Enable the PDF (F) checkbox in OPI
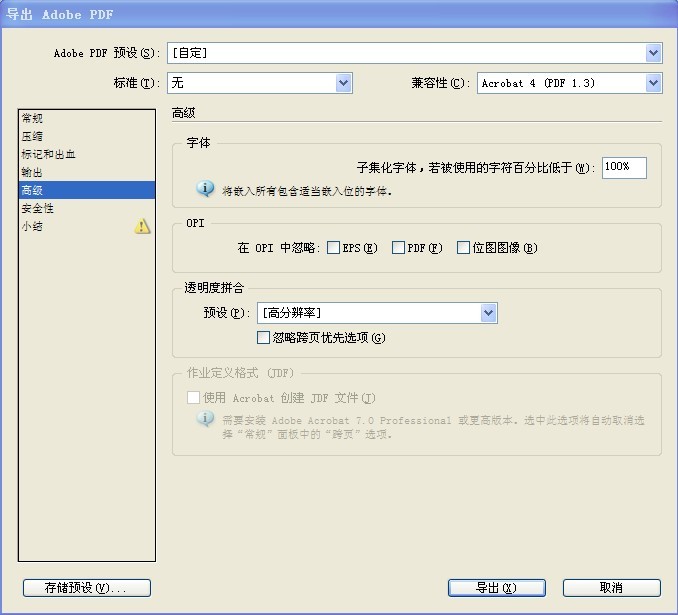This screenshot has height=615, width=678. [x=398, y=248]
